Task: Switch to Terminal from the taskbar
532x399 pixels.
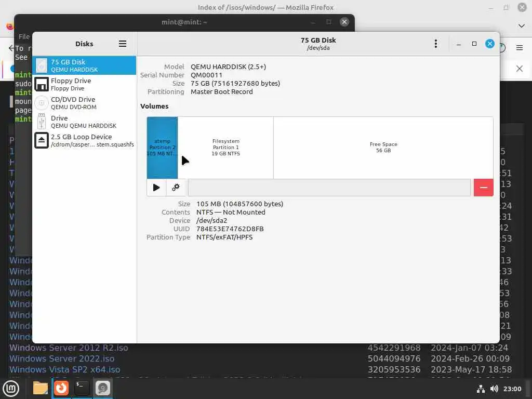Action: (82, 388)
